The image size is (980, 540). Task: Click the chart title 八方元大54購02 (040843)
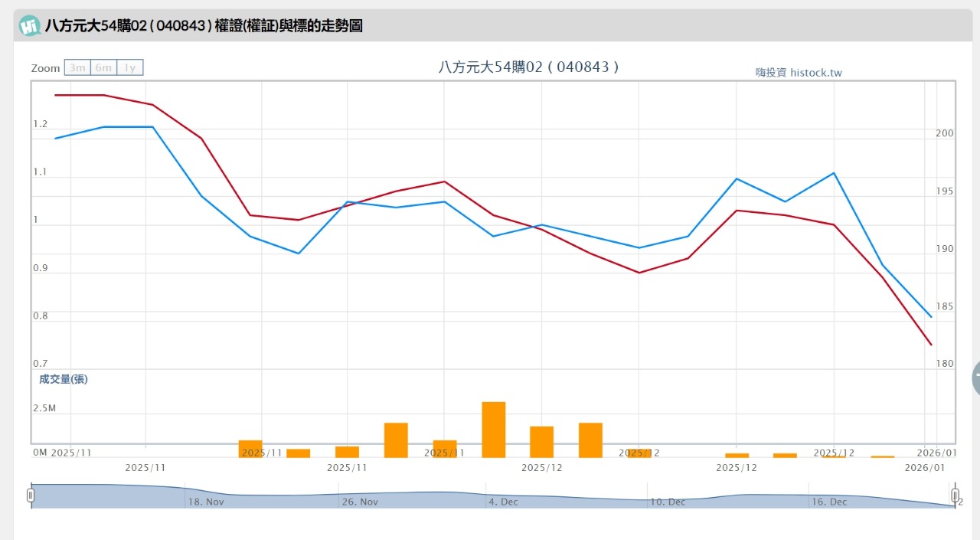[528, 67]
